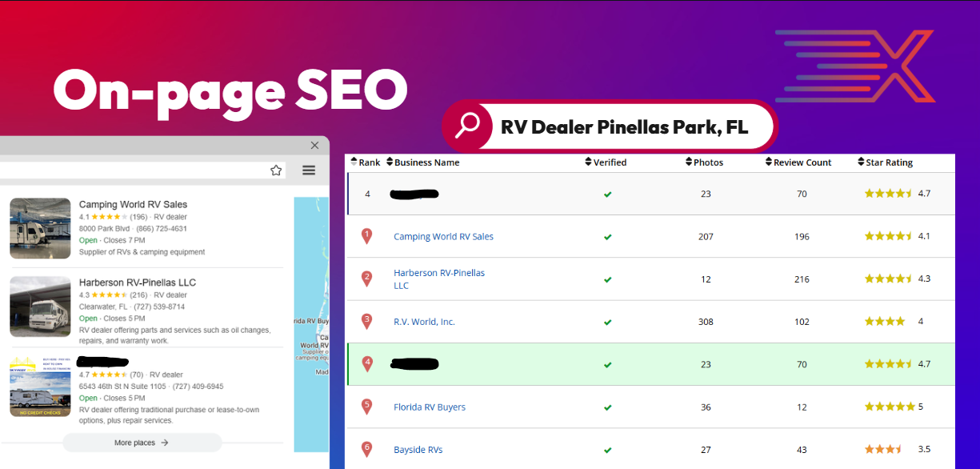Click the More places button
Image resolution: width=980 pixels, height=469 pixels.
142,443
